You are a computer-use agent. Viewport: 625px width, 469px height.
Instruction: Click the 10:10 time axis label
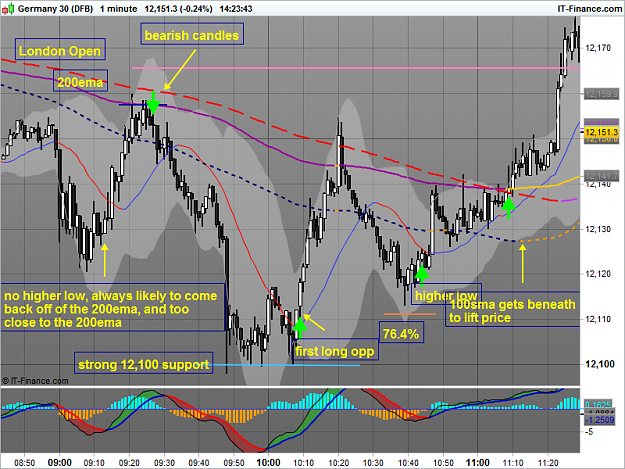click(x=304, y=463)
